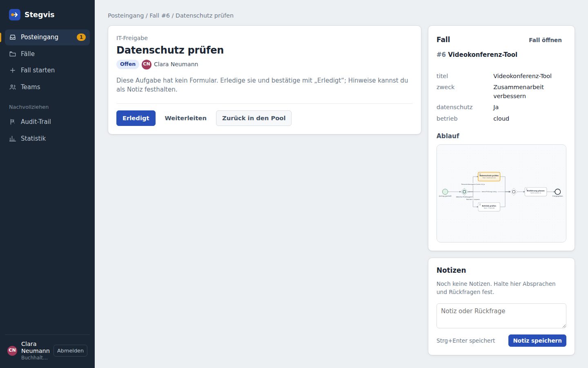Click the CN avatar in the sidebar footer

coord(12,350)
